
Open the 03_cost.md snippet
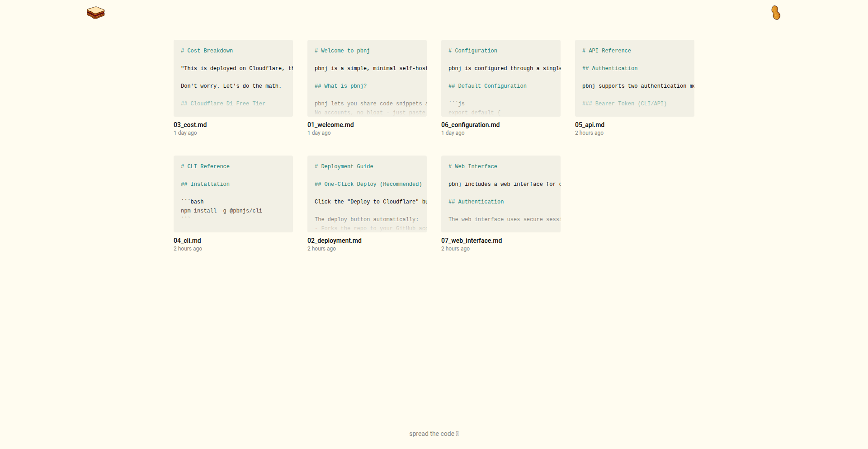point(190,125)
